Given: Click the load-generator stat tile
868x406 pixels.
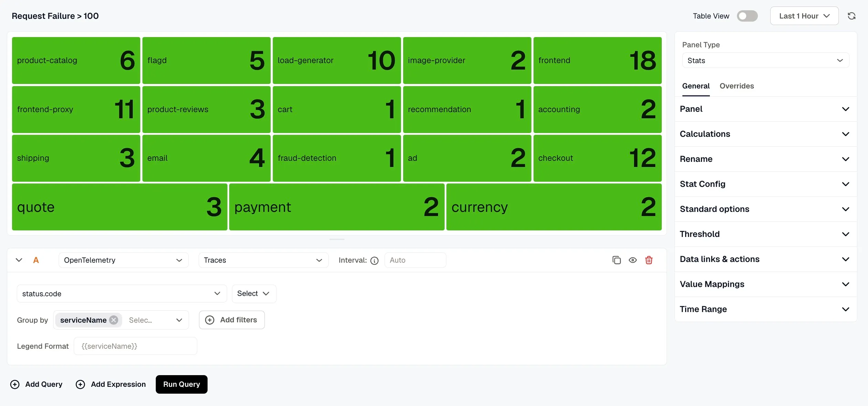Looking at the screenshot, I should tap(337, 60).
